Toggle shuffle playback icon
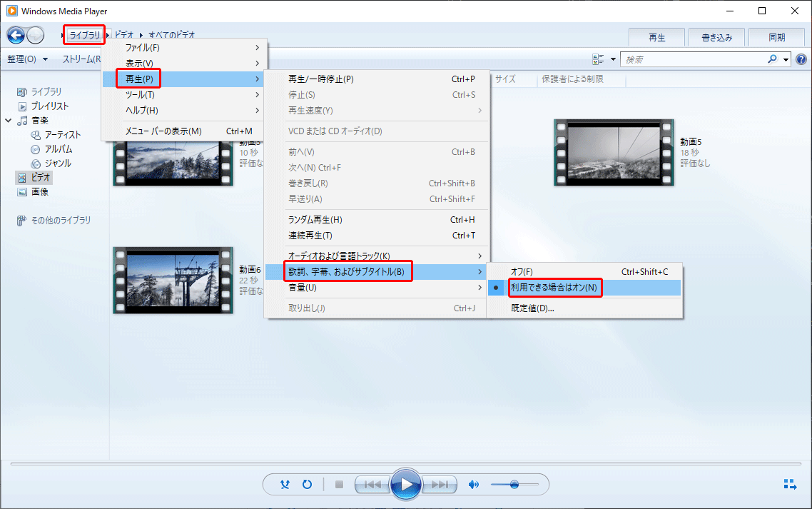This screenshot has width=812, height=509. [x=285, y=485]
